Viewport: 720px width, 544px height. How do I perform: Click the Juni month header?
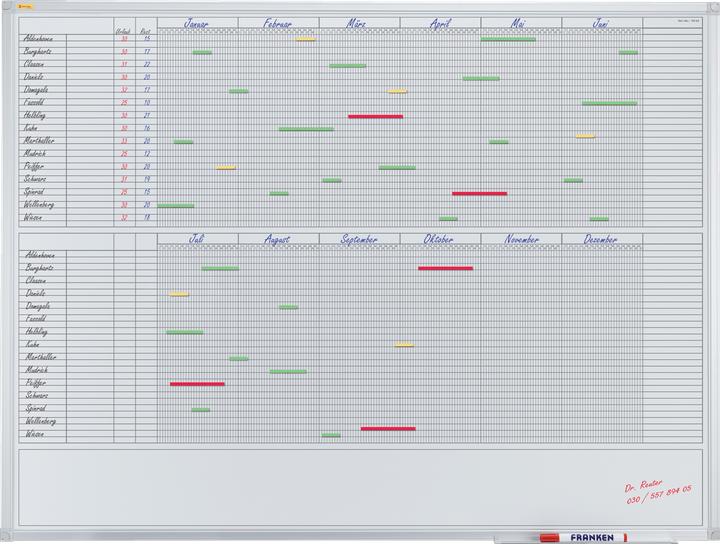click(x=602, y=23)
